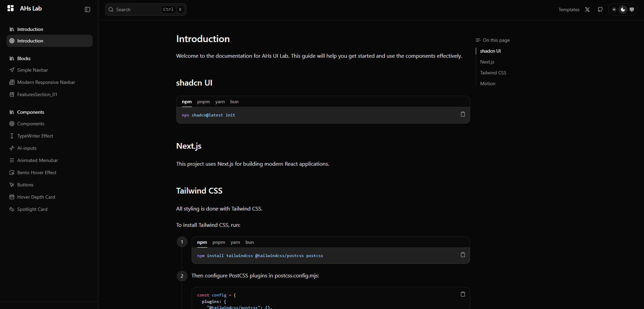Open the active Introduction sidebar page
This screenshot has height=309, width=644.
point(50,41)
